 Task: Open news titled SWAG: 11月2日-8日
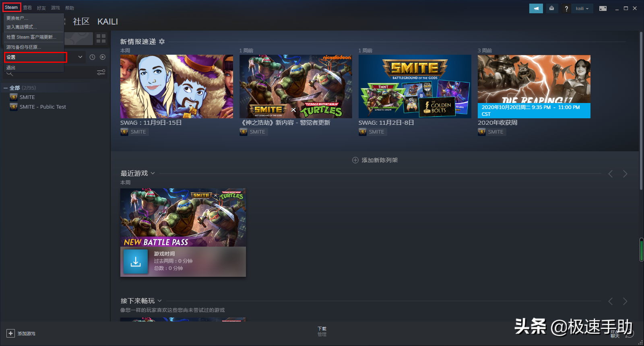point(386,123)
